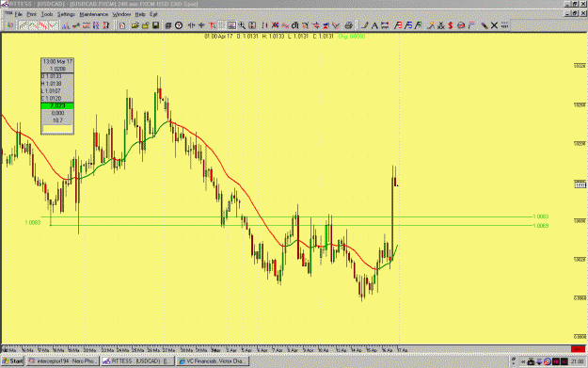Switch to interceptor194 Nero Photo taskbar window
Viewport: 588px width, 368px height.
63,360
